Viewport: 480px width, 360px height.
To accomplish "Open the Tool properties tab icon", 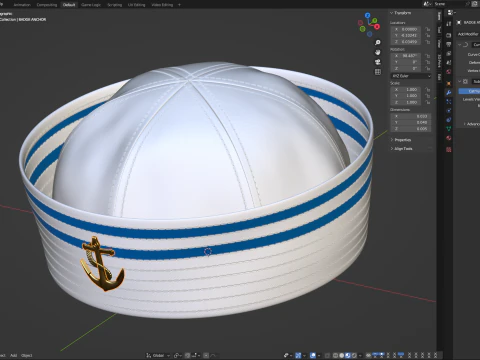I will pyautogui.click(x=449, y=24).
